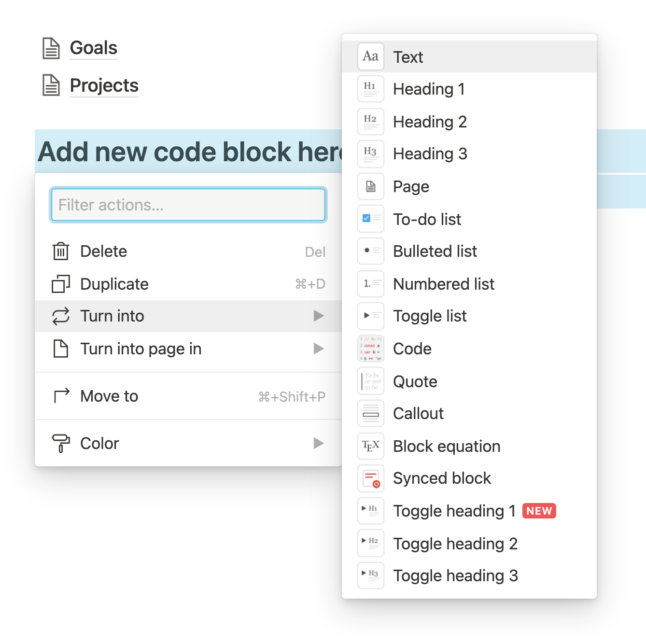Select the Code block icon

[371, 349]
